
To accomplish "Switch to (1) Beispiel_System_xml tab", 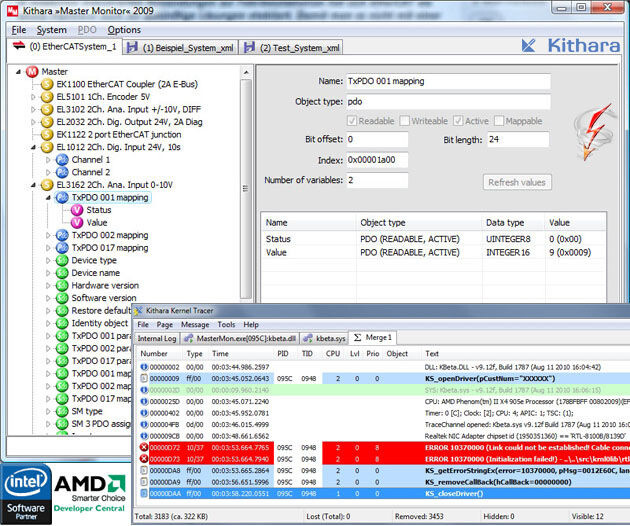I will point(180,48).
